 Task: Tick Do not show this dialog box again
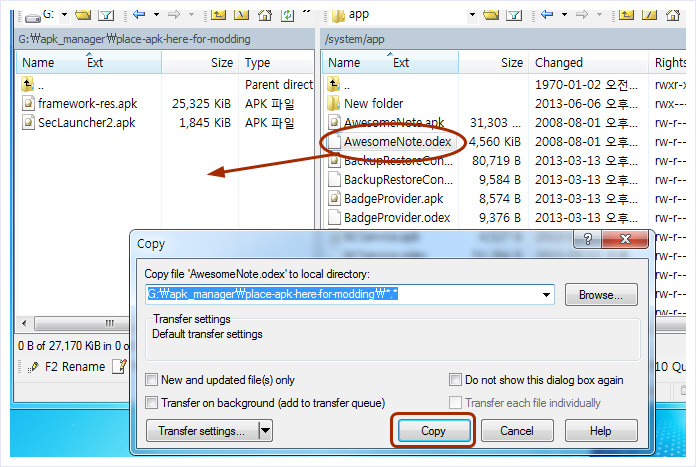(456, 380)
